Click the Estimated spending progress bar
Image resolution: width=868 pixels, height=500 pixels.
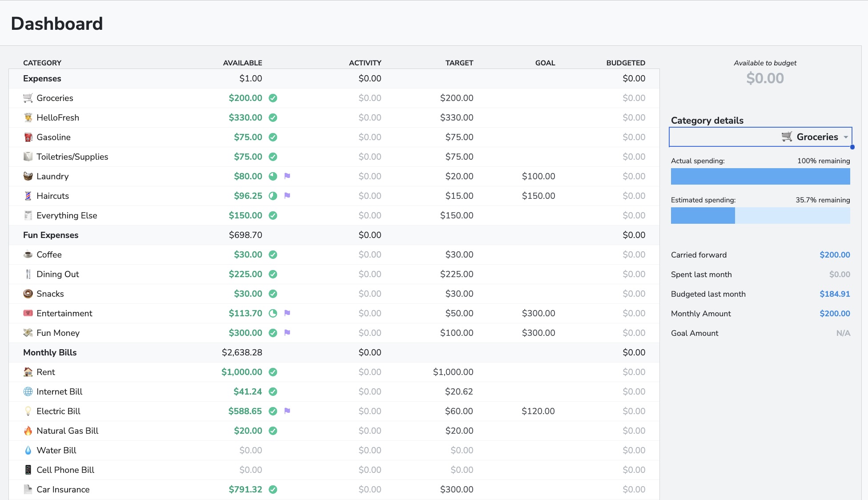pos(760,216)
